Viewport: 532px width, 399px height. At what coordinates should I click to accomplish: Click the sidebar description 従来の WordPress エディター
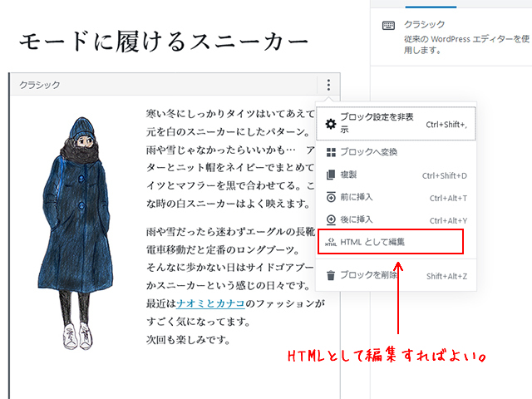tap(466, 44)
